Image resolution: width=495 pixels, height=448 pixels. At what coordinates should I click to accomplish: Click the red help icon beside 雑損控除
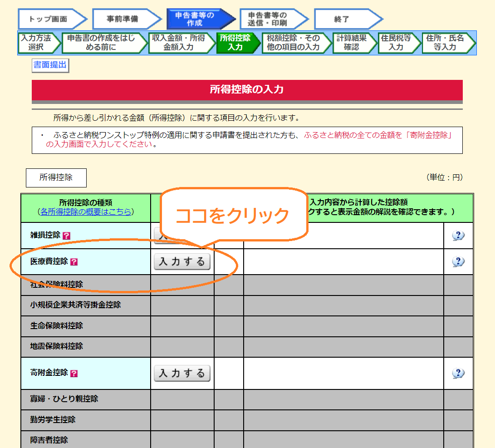tap(67, 236)
